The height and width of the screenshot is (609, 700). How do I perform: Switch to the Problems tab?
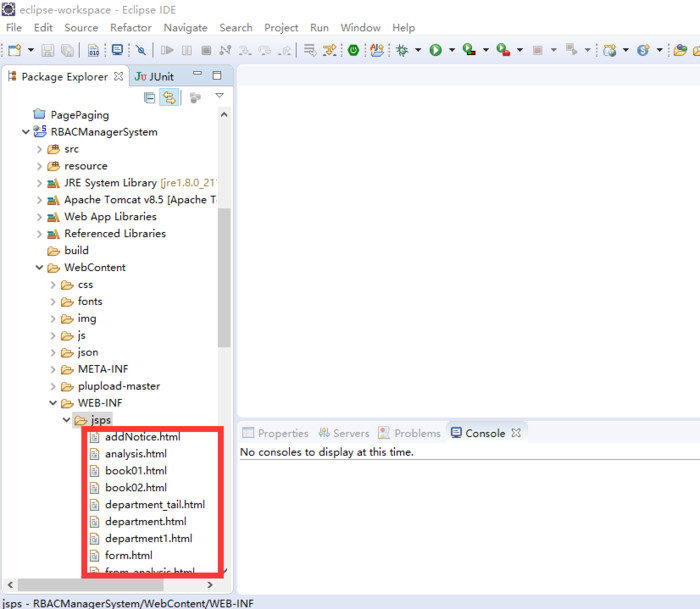pyautogui.click(x=409, y=433)
